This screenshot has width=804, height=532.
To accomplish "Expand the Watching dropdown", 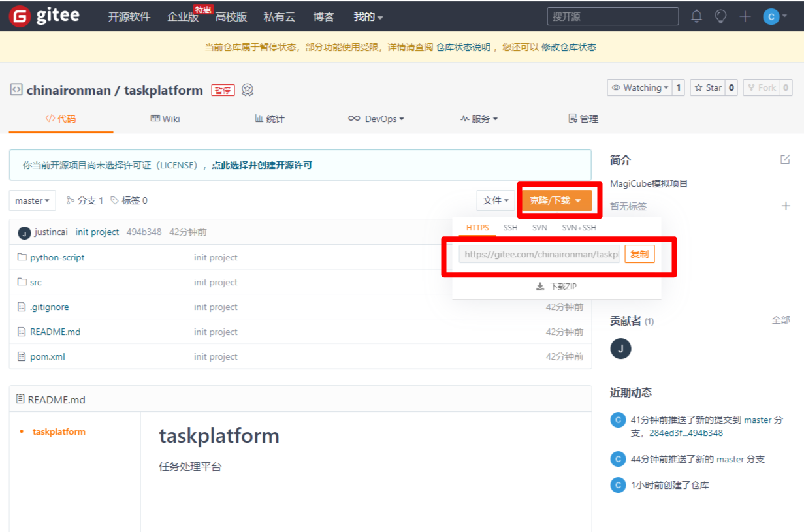I will [x=639, y=87].
